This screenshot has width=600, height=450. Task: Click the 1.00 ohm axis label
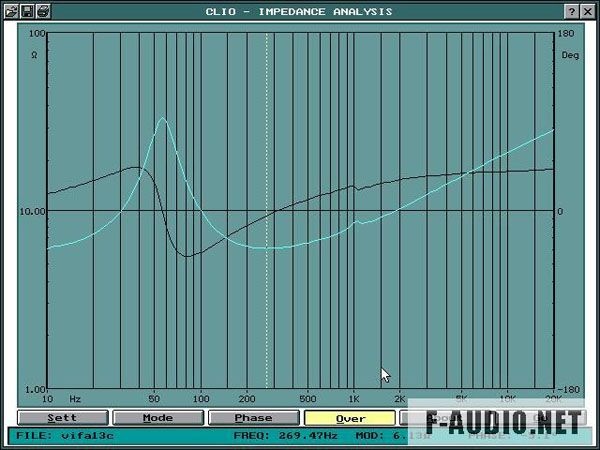35,390
